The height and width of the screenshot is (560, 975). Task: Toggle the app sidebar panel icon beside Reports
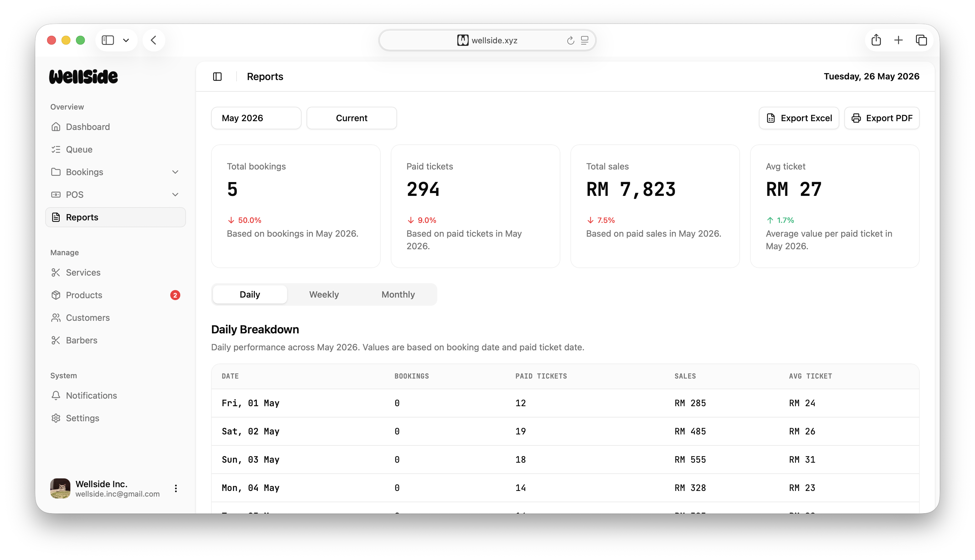217,77
